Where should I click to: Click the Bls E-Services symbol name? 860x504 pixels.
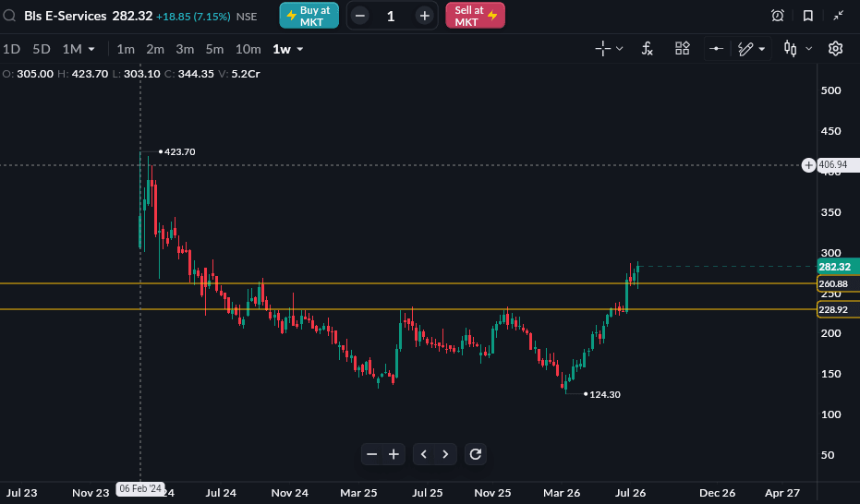[66, 16]
